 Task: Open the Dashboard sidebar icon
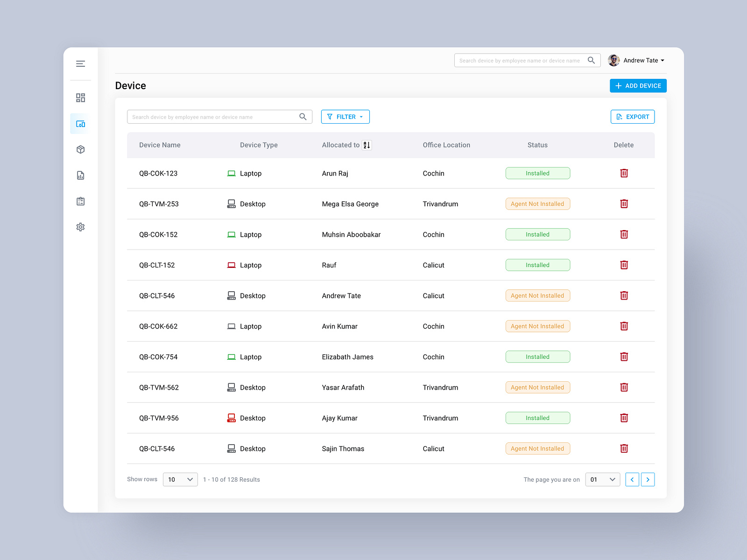click(x=80, y=98)
